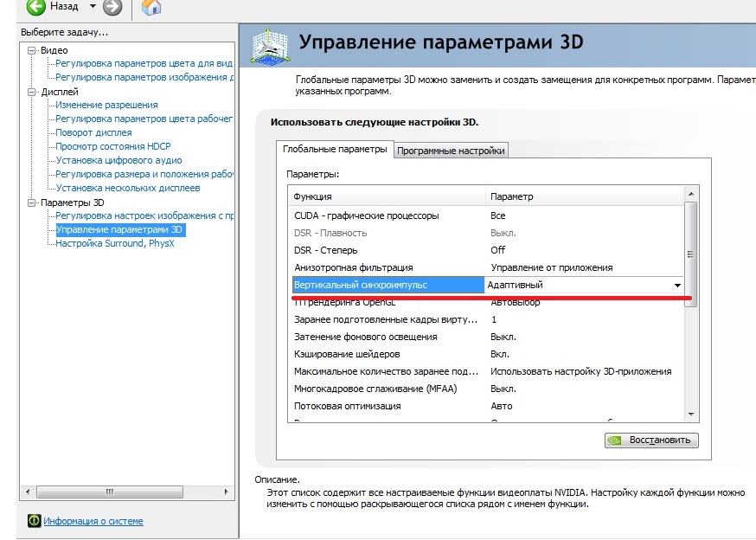Screen dimensions: 756x540
Task: Click the Дисплей category label
Action: [x=60, y=92]
